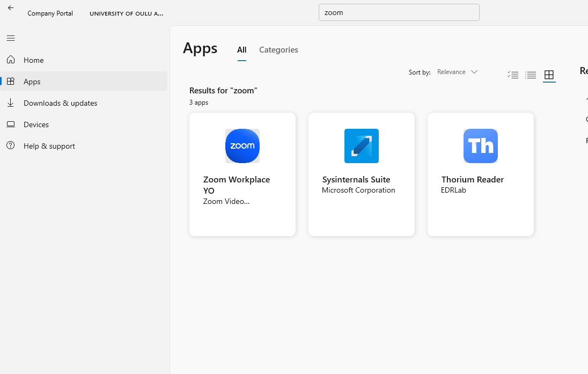Image resolution: width=588 pixels, height=374 pixels.
Task: Click the Company Portal title text
Action: pyautogui.click(x=50, y=13)
